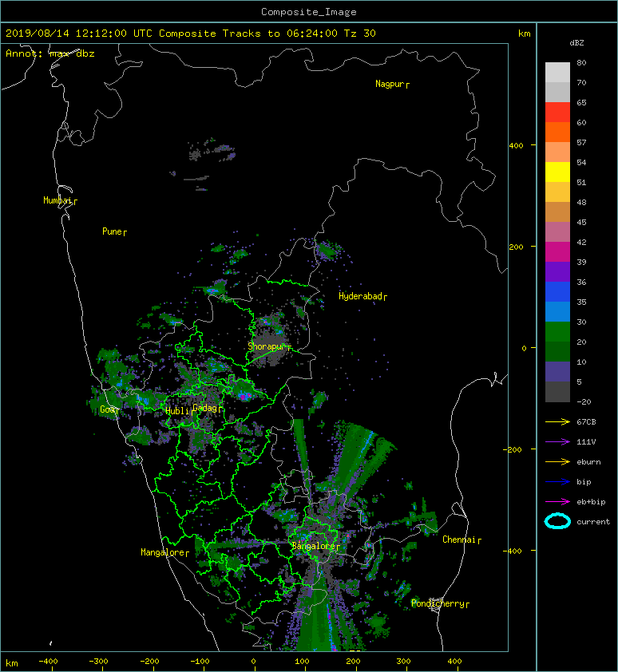Choose the bright green swatch below 30 dBZ
Screen dimensions: 618x672
[x=557, y=332]
